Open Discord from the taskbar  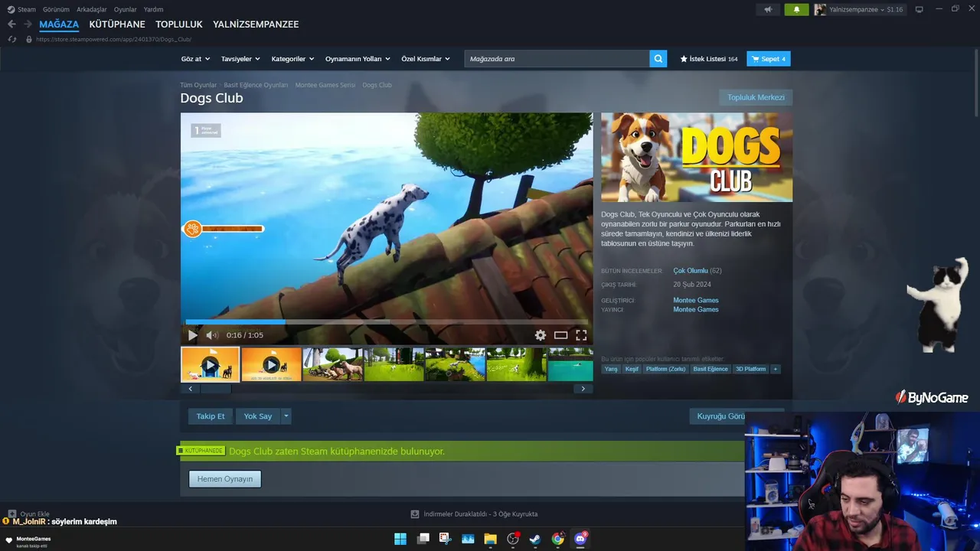pos(581,539)
